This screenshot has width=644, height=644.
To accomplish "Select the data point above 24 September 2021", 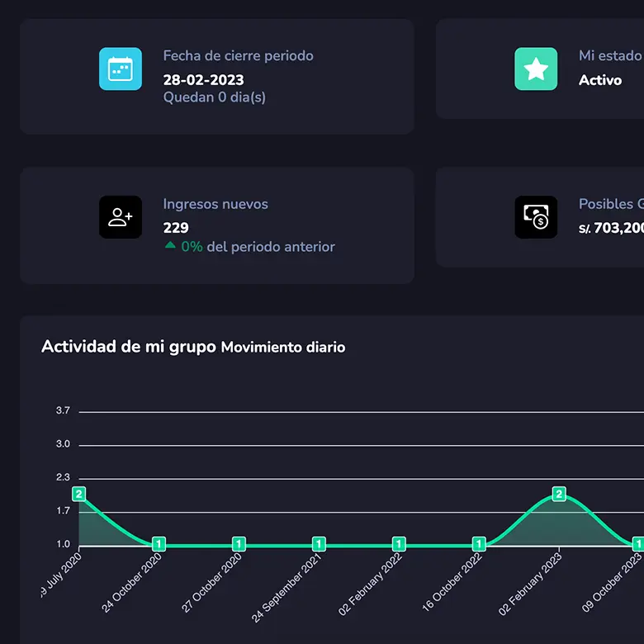I will point(319,544).
